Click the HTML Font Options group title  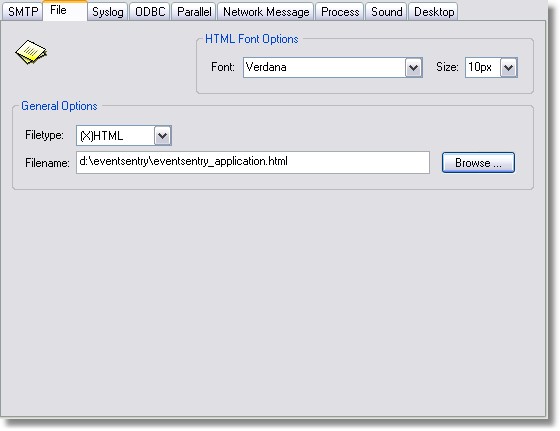tap(251, 39)
